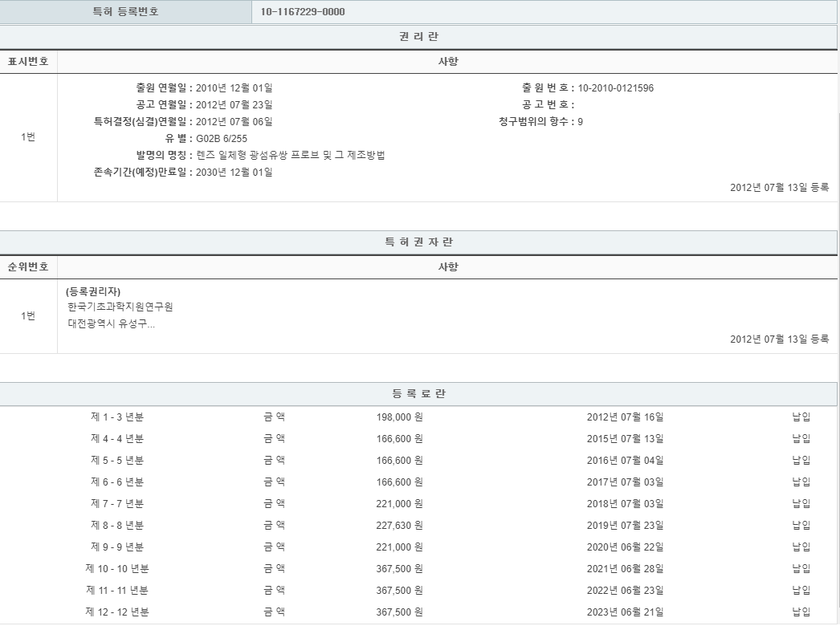Click invention title 렌즈 일체형 광섬유쌍 프로브
Viewport: 840px width, 626px height.
pos(291,156)
